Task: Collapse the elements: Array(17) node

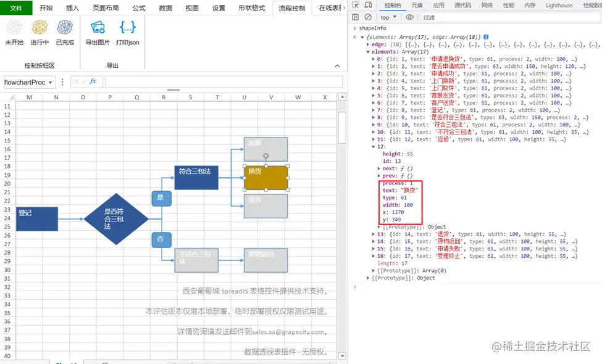Action: pos(368,52)
